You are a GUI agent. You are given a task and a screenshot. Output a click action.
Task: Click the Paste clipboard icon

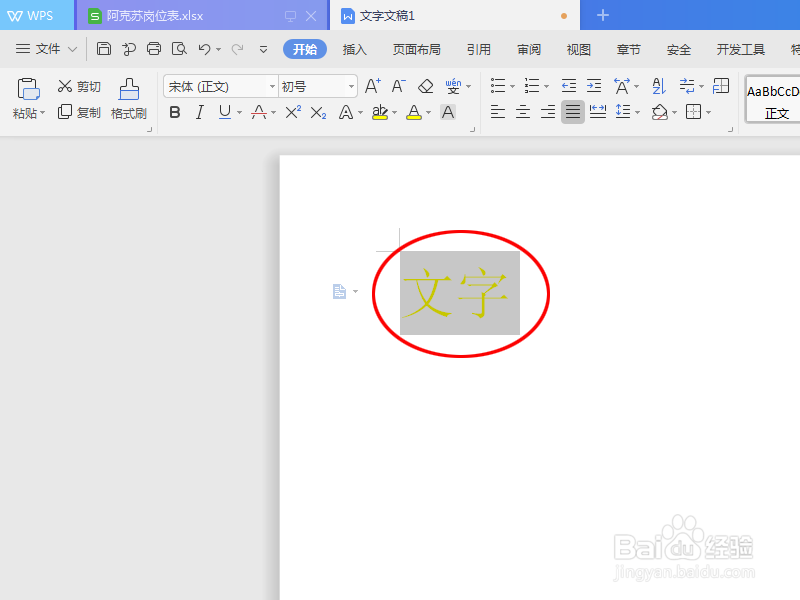(x=28, y=89)
